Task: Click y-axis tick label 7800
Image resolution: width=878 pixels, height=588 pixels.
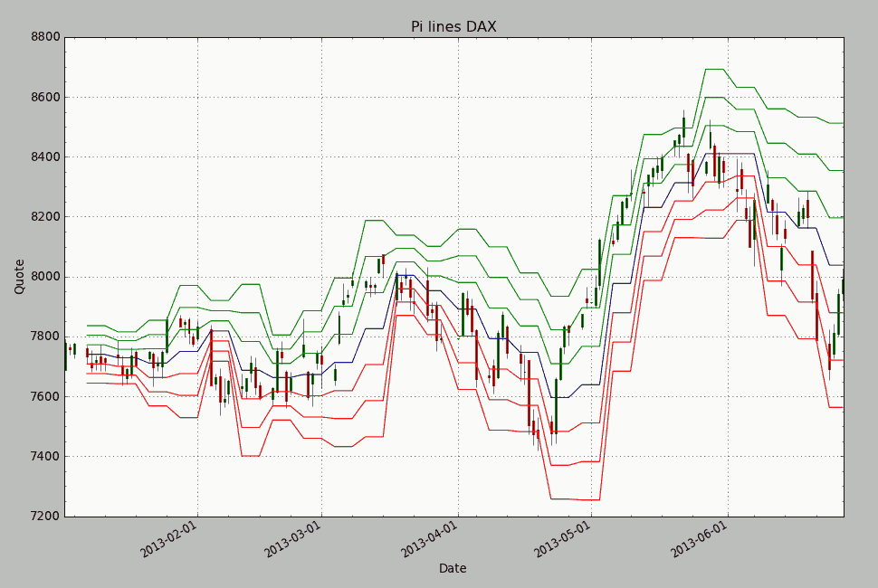Action: [46, 337]
